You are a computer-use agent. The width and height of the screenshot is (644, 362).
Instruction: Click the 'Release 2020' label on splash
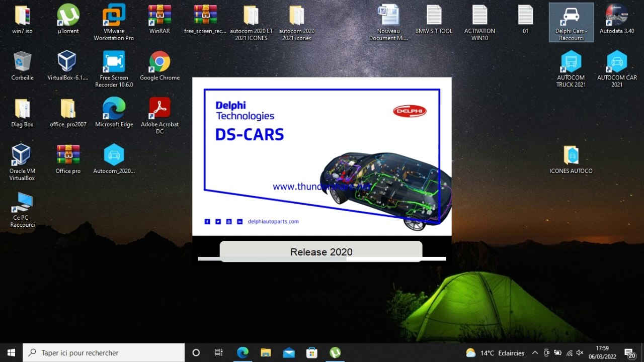pyautogui.click(x=321, y=252)
